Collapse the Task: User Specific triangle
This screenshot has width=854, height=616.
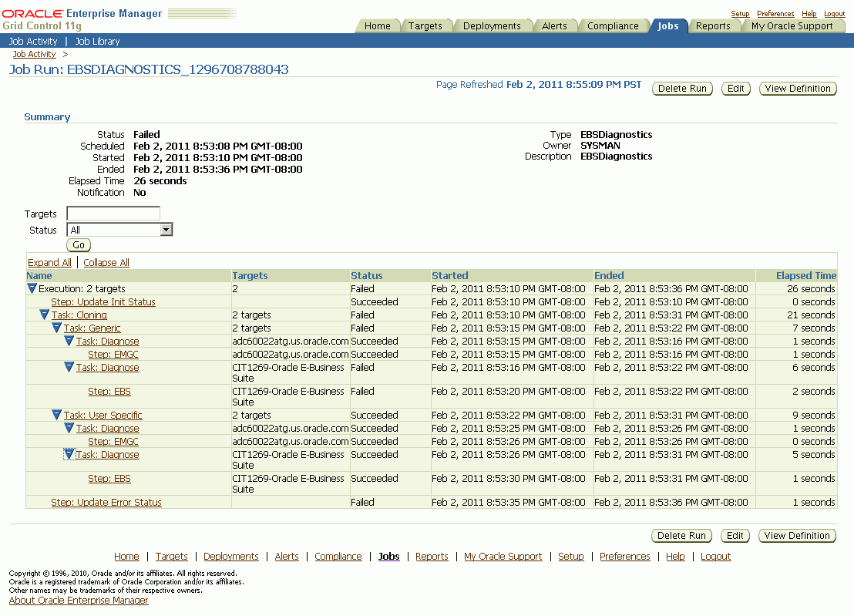pos(56,415)
